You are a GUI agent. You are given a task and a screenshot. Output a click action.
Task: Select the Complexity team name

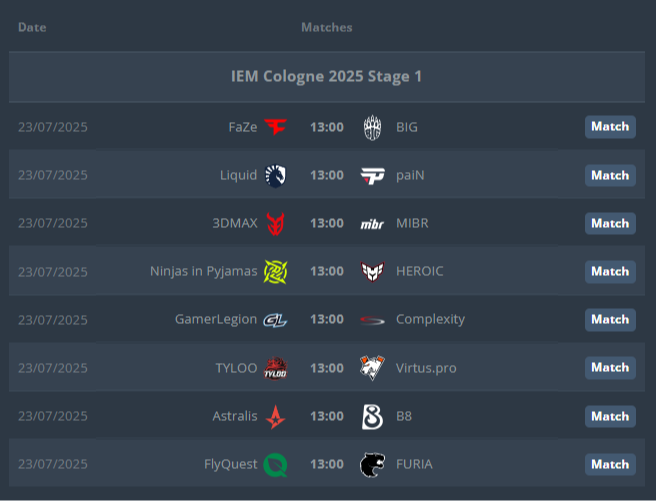430,319
